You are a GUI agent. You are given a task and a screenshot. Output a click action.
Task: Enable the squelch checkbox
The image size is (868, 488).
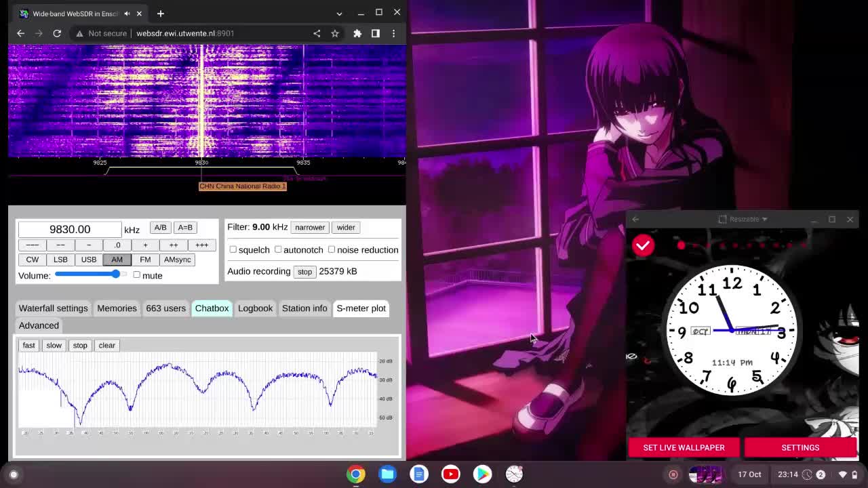click(x=233, y=249)
